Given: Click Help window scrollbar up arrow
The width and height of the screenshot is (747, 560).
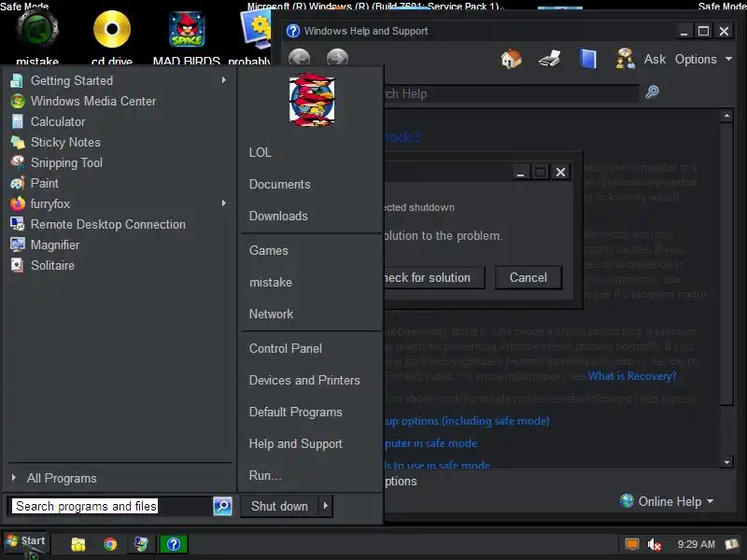Looking at the screenshot, I should pyautogui.click(x=726, y=116).
